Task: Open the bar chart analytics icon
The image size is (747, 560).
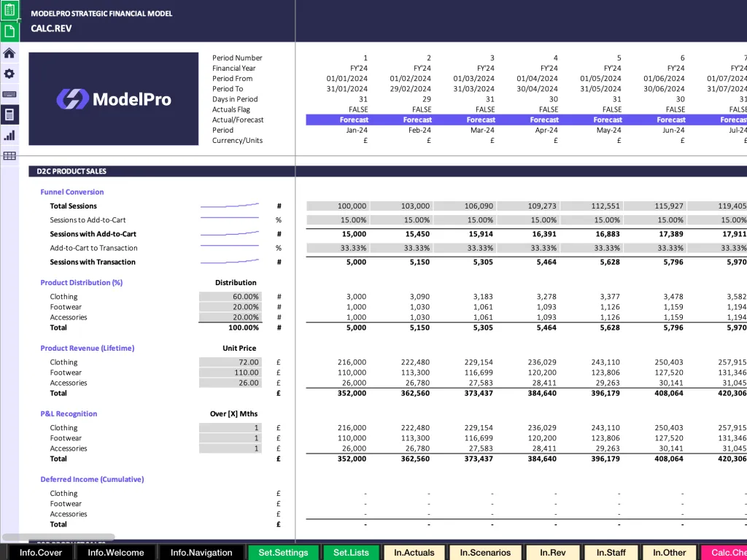Action: point(9,135)
